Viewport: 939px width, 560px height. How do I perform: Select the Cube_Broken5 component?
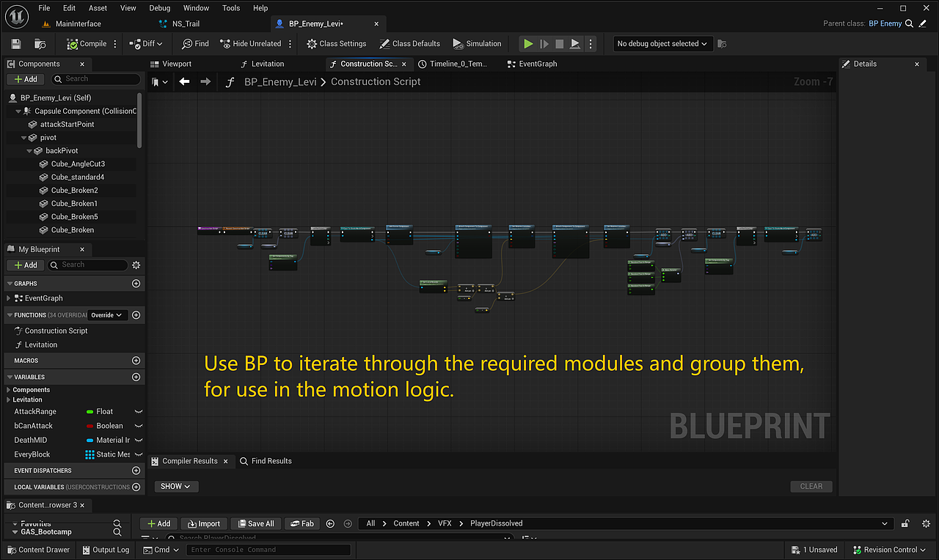coord(74,217)
